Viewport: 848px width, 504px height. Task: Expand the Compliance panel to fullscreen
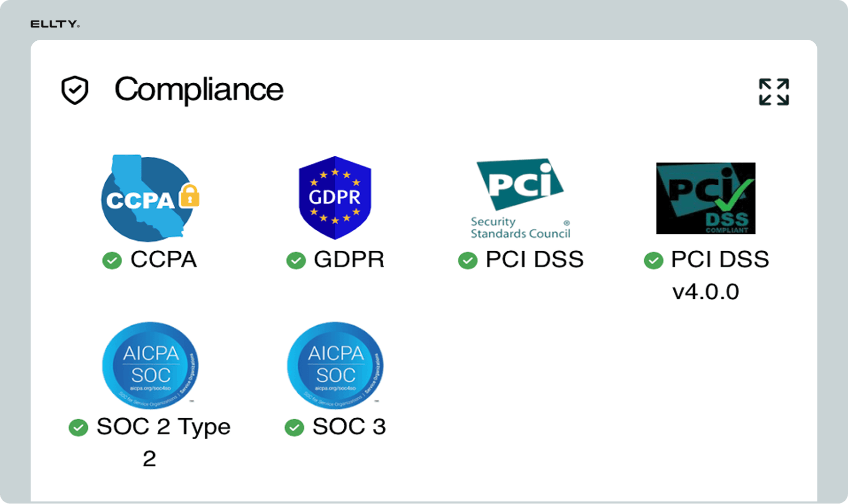(x=774, y=92)
